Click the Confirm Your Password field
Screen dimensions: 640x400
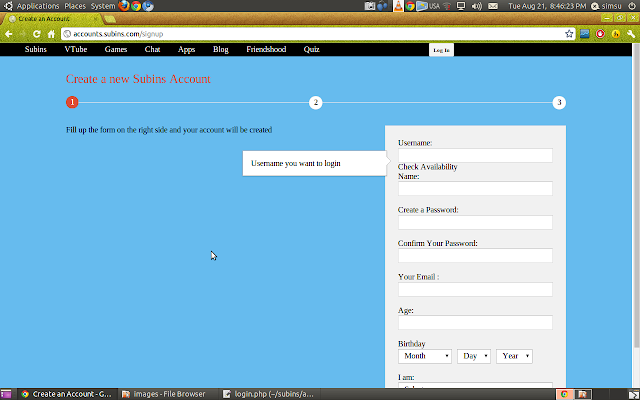pyautogui.click(x=475, y=256)
